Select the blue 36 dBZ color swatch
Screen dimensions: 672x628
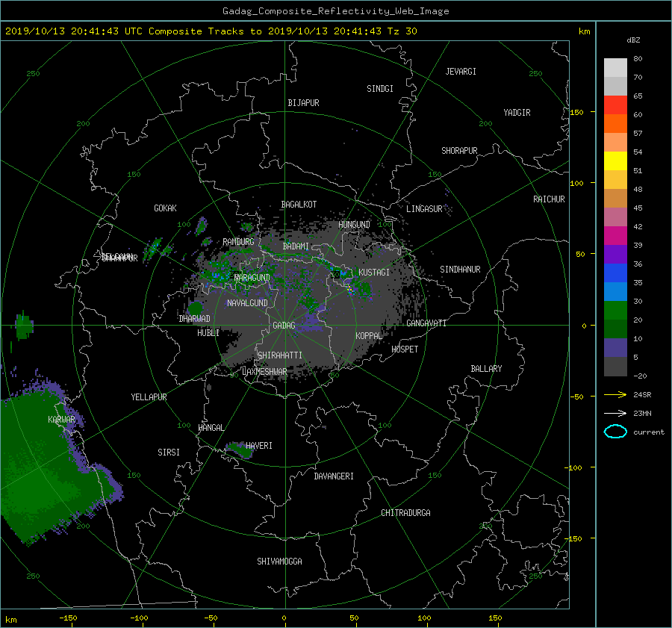615,273
